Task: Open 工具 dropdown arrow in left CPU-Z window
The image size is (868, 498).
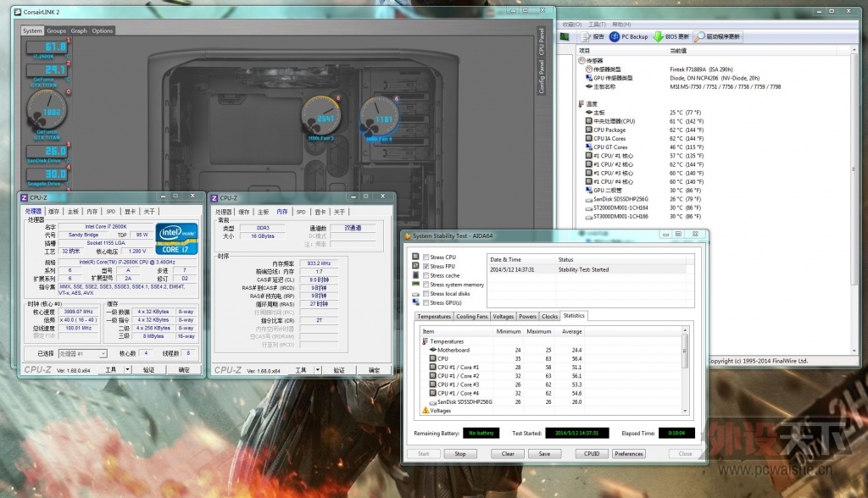Action: 128,369
